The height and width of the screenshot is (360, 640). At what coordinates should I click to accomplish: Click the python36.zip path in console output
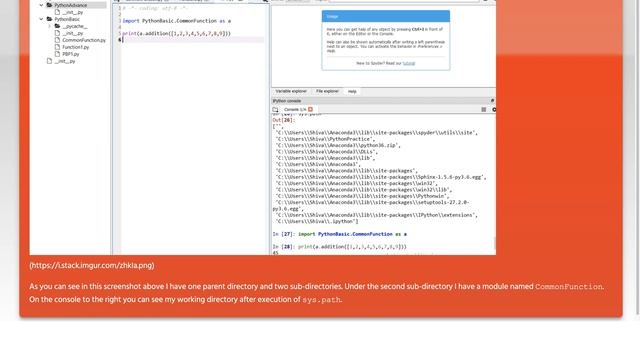(338, 145)
